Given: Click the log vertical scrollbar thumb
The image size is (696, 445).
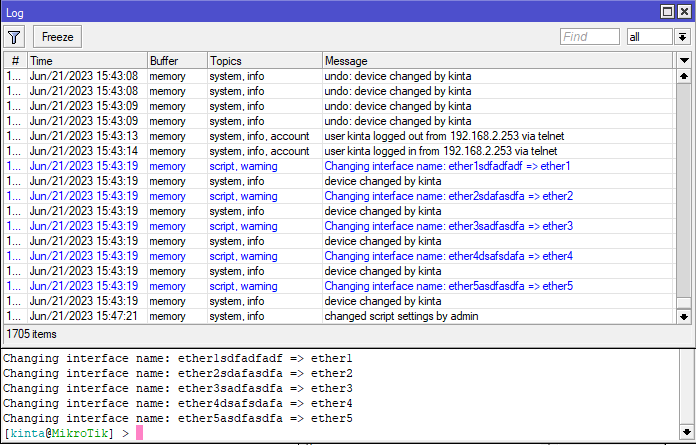Looking at the screenshot, I should click(684, 303).
